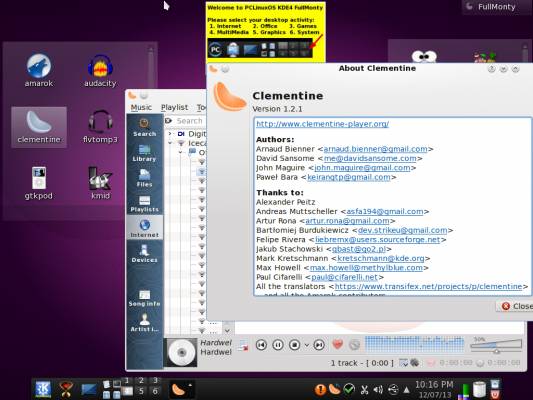The image size is (533, 400).
Task: Click Clementine task entry in taskbar
Action: pyautogui.click(x=182, y=389)
